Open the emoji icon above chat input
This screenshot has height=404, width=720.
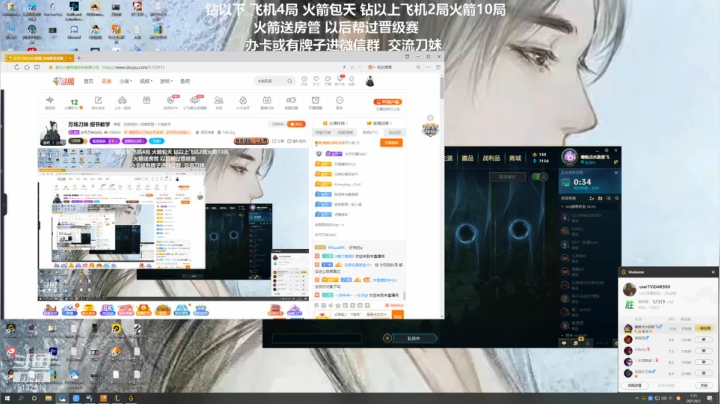click(x=316, y=305)
